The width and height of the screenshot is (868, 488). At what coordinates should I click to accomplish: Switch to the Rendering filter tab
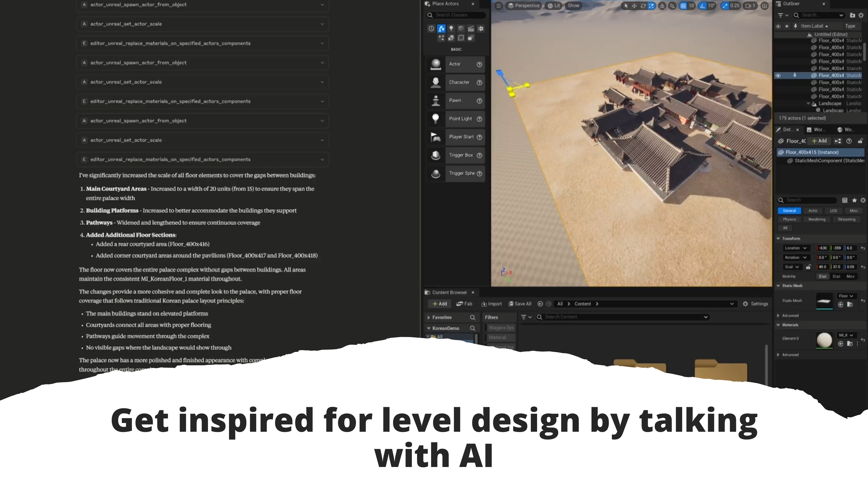[817, 219]
